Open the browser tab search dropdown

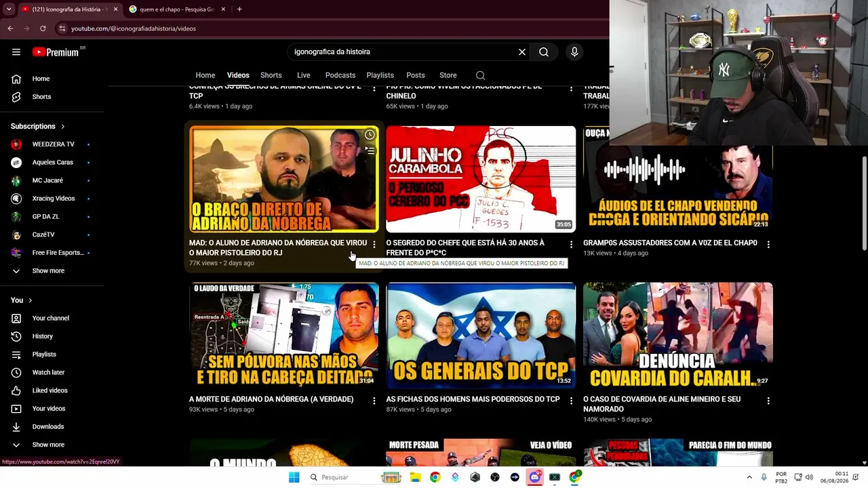point(9,9)
